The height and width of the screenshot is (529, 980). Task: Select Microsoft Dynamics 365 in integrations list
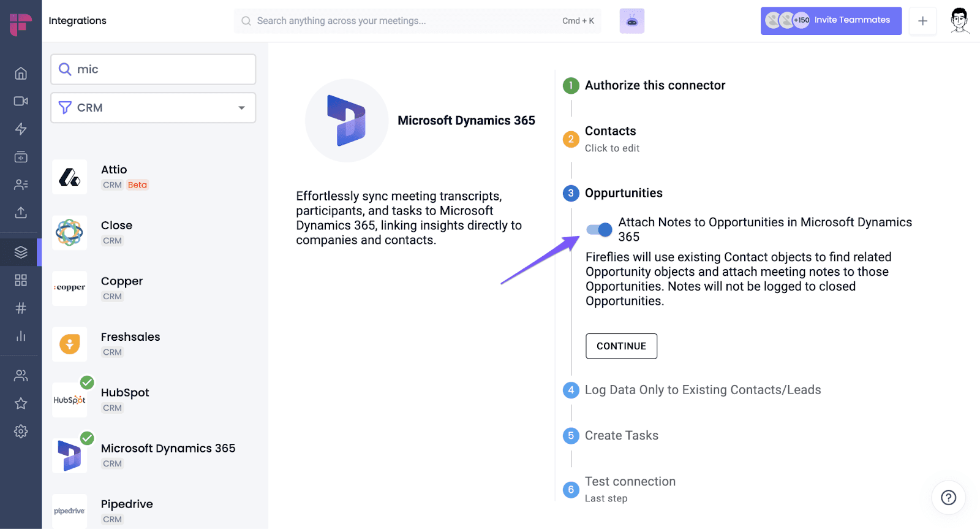(153, 455)
